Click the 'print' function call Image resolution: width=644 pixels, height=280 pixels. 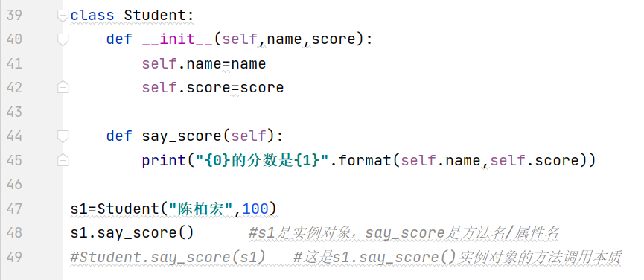[164, 160]
